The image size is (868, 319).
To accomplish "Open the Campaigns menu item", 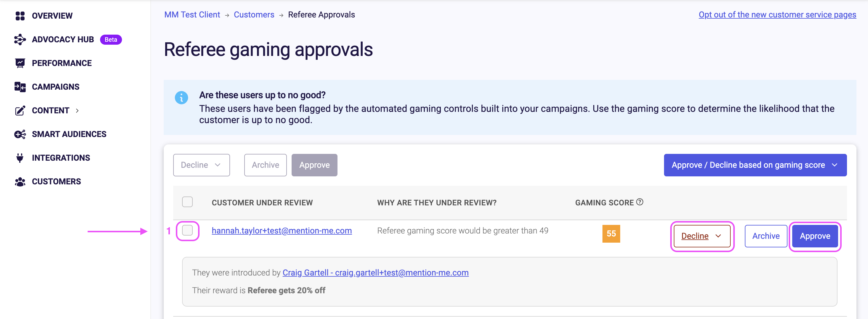I will (56, 87).
